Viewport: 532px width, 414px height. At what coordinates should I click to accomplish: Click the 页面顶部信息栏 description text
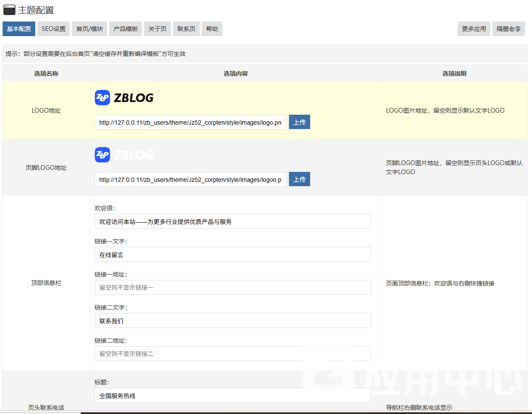(440, 283)
